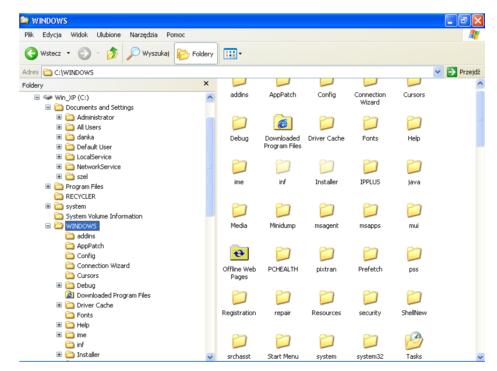Select danka folder in tree
Image resolution: width=497 pixels, height=371 pixels.
click(80, 137)
